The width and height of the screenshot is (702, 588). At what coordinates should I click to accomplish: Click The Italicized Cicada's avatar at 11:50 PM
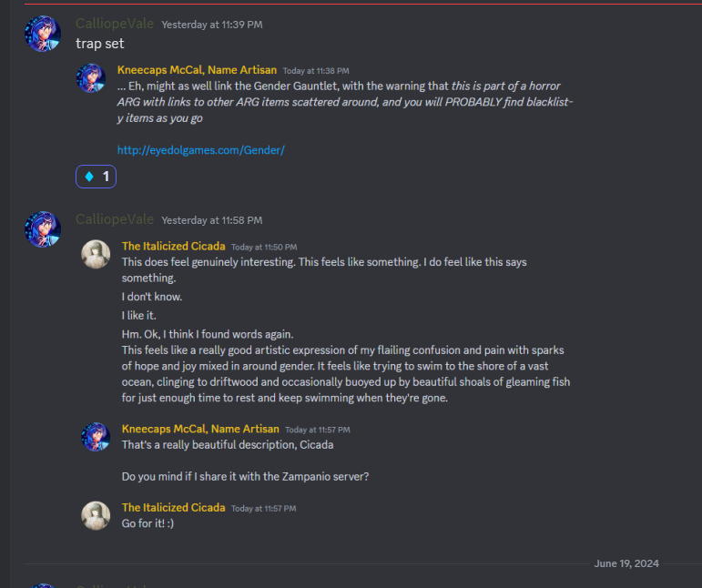click(96, 254)
